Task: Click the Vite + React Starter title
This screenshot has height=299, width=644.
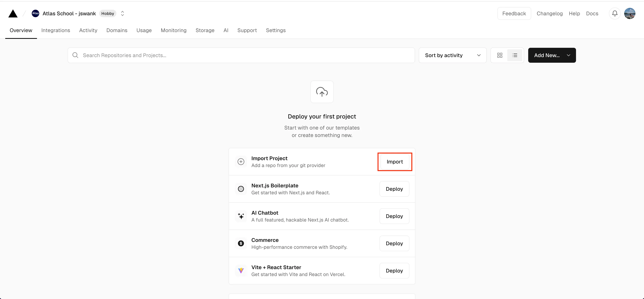Action: [276, 267]
